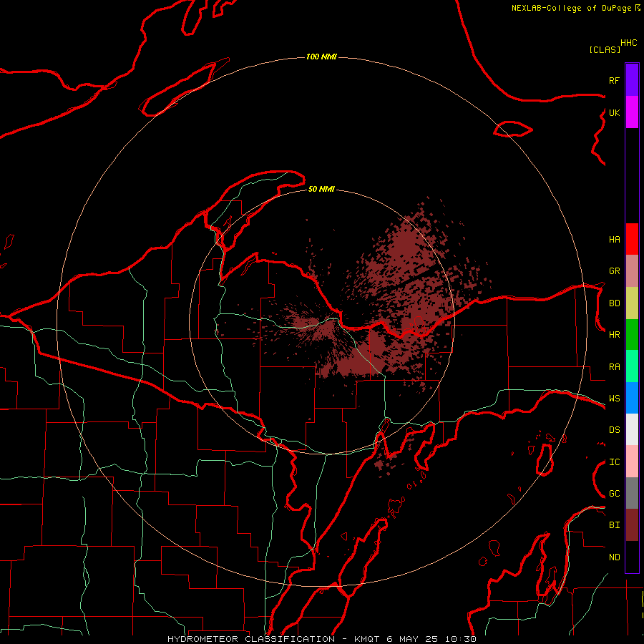Click the RF purple legend swatch
644x644 pixels.
coord(632,80)
